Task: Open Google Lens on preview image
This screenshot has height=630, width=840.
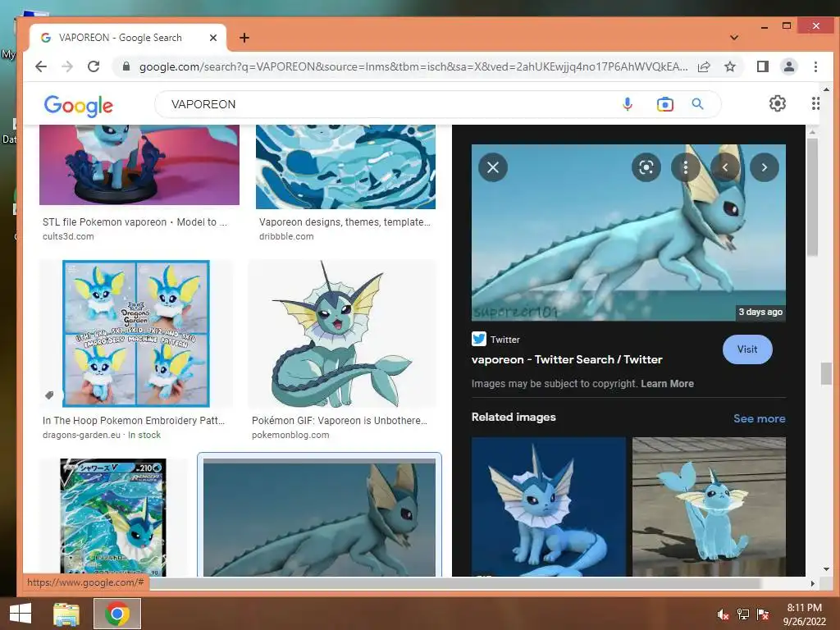Action: (x=646, y=167)
